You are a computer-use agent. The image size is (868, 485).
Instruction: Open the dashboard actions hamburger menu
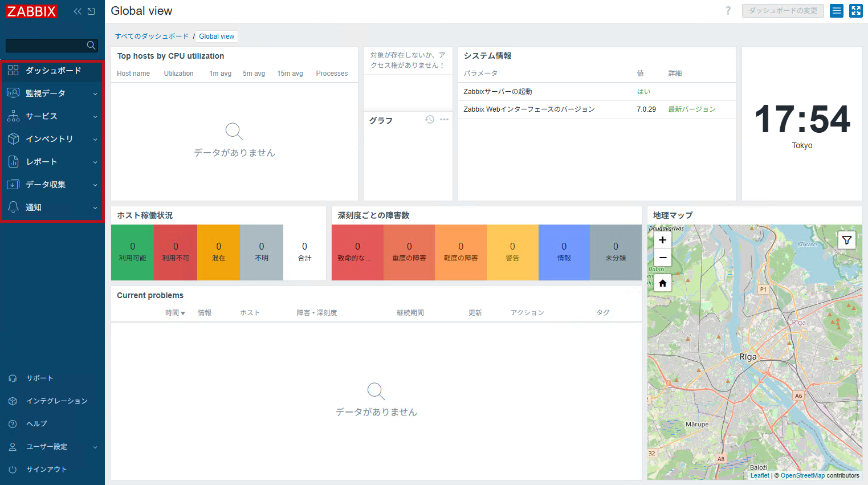point(836,11)
